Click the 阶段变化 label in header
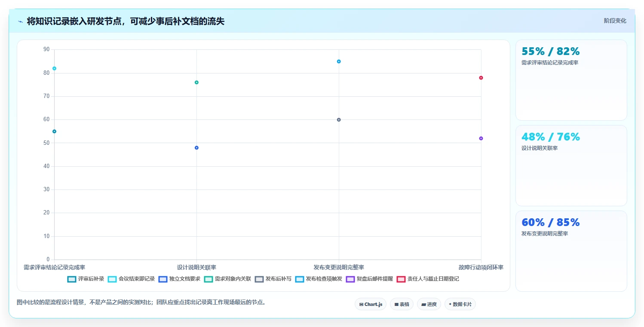Image resolution: width=644 pixels, height=327 pixels. coord(615,21)
